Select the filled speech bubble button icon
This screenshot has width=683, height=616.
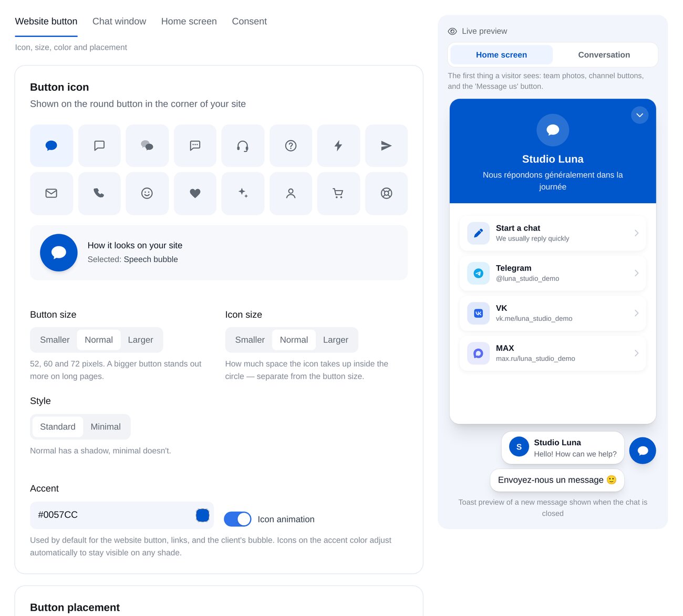(x=51, y=145)
